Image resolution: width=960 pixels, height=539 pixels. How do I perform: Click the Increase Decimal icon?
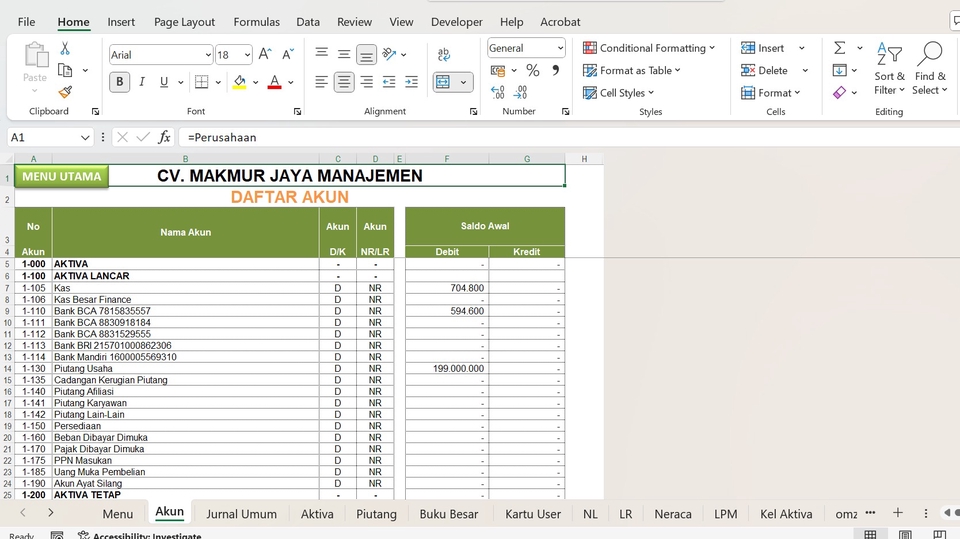(498, 92)
